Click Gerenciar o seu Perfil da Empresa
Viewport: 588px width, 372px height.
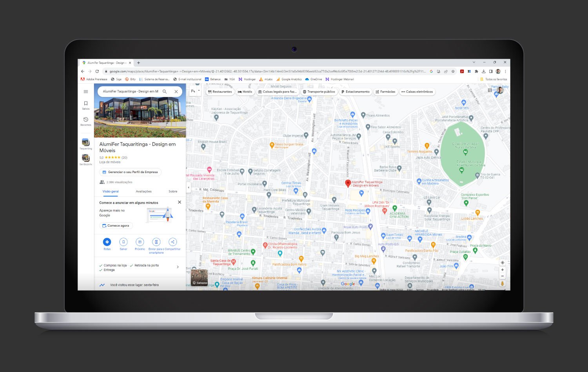point(130,172)
